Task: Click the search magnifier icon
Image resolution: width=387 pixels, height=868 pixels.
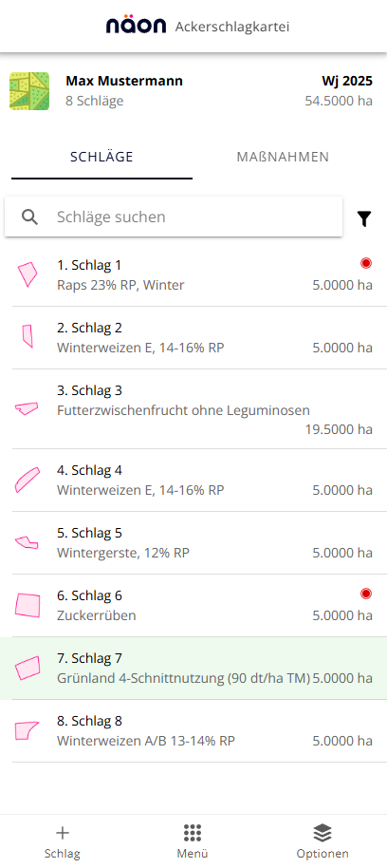Action: point(29,217)
